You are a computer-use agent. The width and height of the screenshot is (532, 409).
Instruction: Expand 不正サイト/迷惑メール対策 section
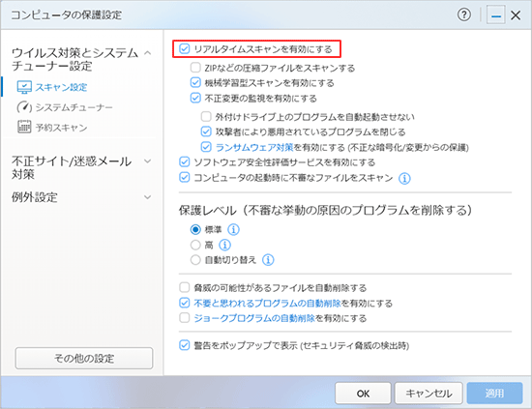coord(148,161)
